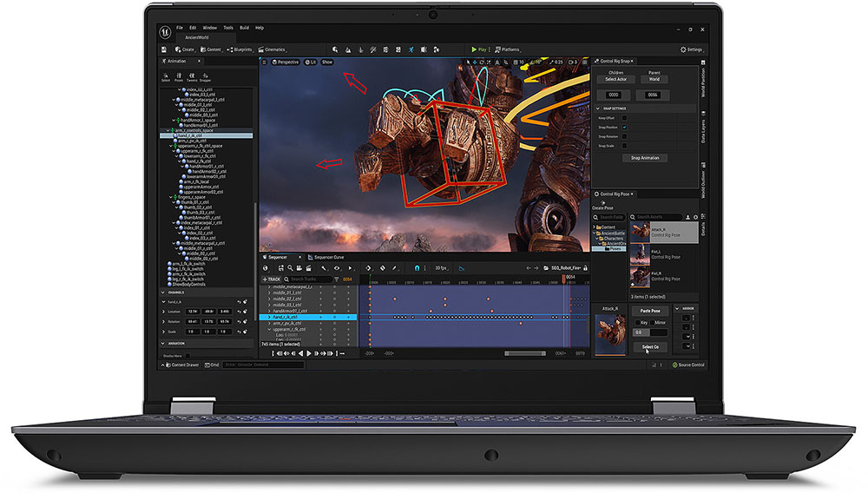Screen dimensions: 868x493
Task: Click the Source Control status icon
Action: (674, 365)
